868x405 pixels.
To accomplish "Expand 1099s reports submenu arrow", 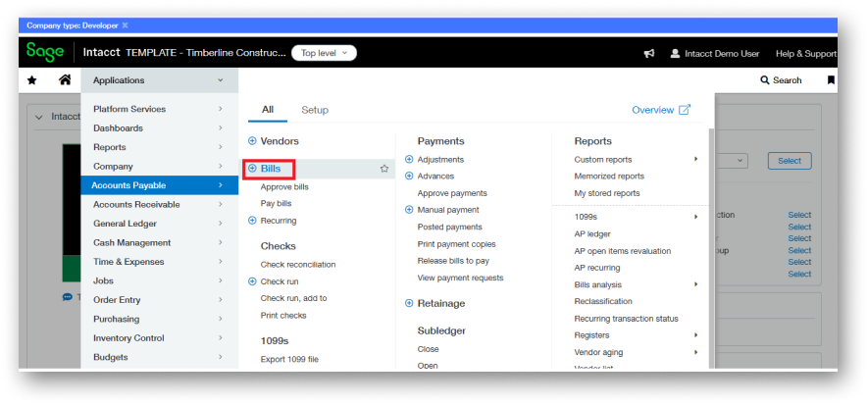I will [695, 217].
